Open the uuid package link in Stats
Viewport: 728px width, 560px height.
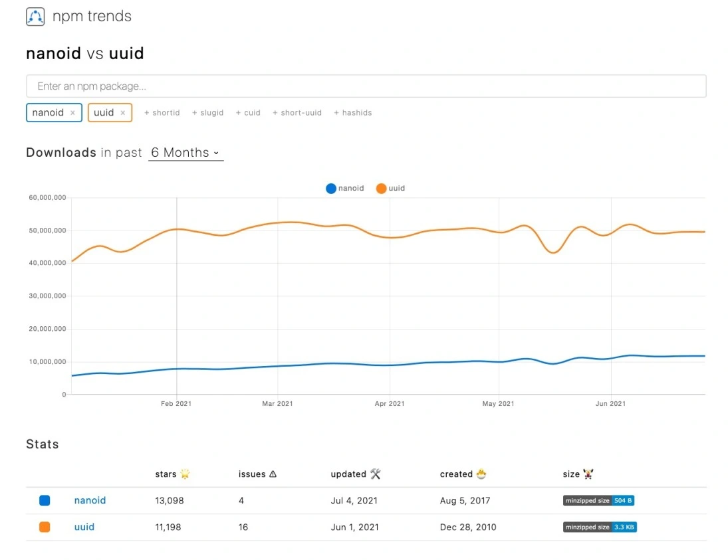point(84,527)
